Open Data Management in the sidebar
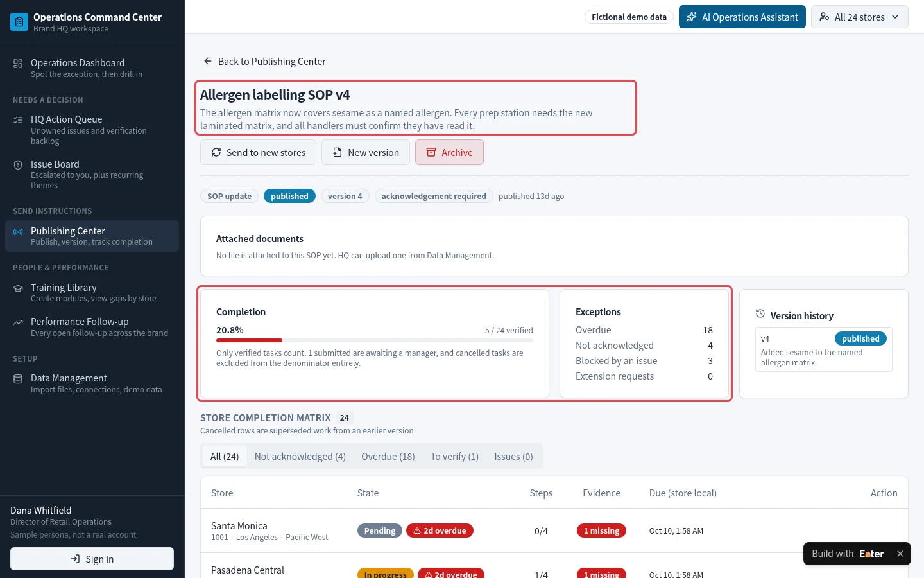924x578 pixels. tap(92, 383)
